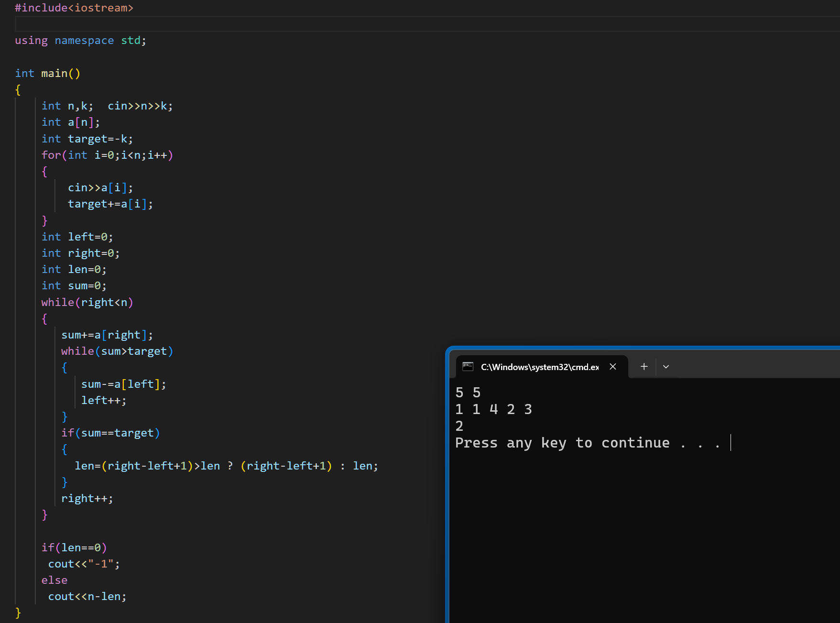This screenshot has width=840, height=623.
Task: Click the 'int right=0;' line
Action: [x=81, y=253]
